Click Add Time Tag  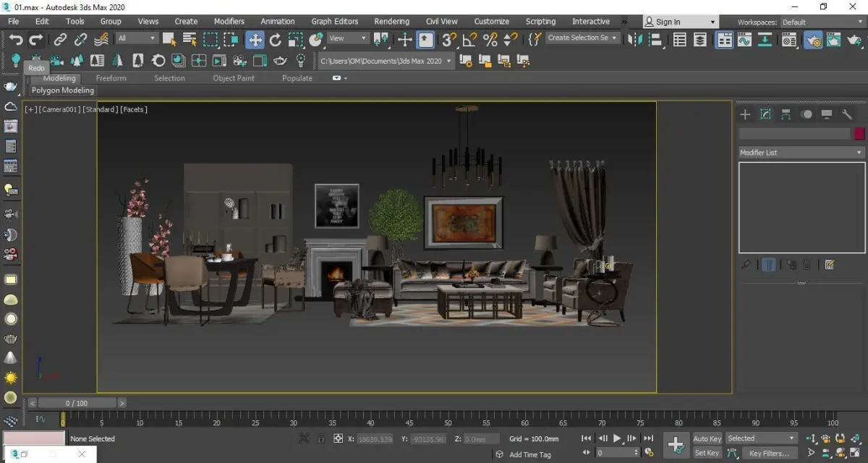pyautogui.click(x=529, y=454)
